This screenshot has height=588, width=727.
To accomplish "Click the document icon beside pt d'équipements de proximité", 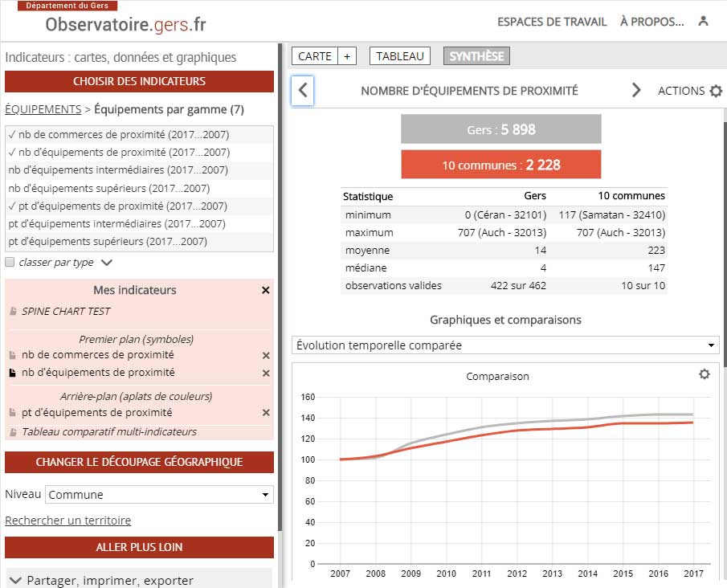I will tap(13, 413).
